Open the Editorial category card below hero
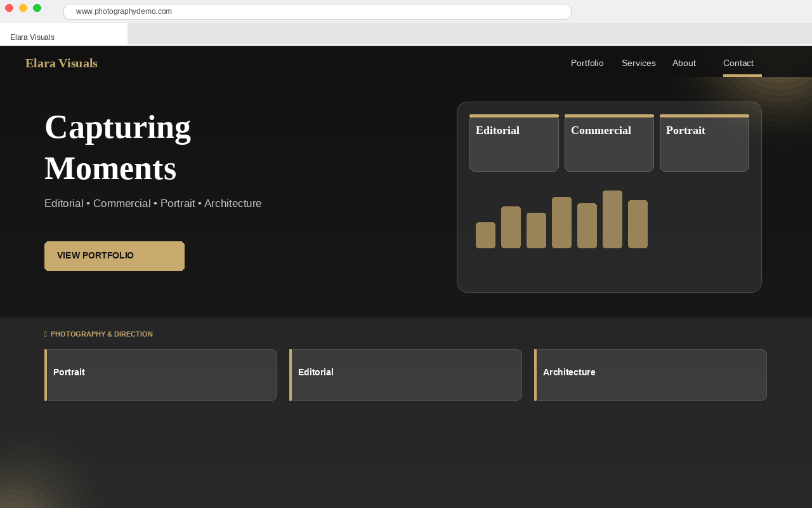This screenshot has width=812, height=508. click(x=405, y=375)
